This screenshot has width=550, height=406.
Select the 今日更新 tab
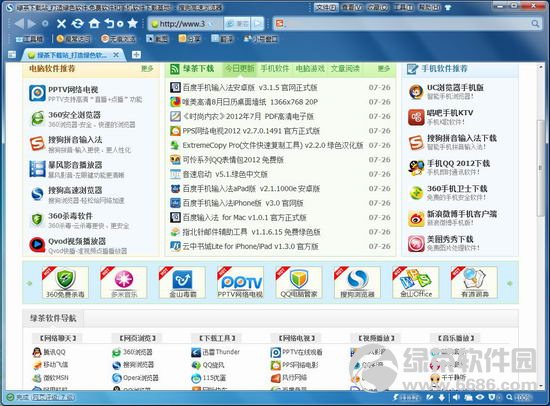[240, 68]
